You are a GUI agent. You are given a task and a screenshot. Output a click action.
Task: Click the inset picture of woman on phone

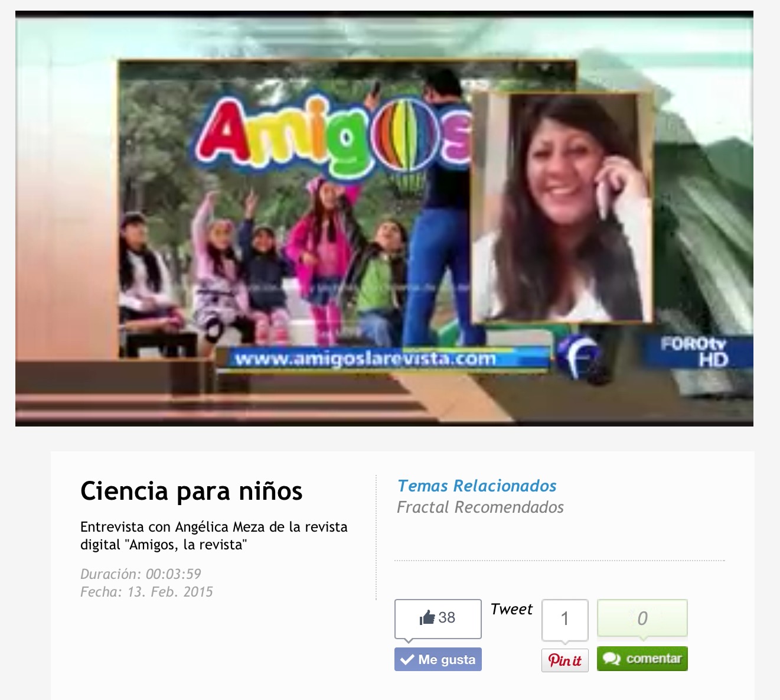(562, 208)
